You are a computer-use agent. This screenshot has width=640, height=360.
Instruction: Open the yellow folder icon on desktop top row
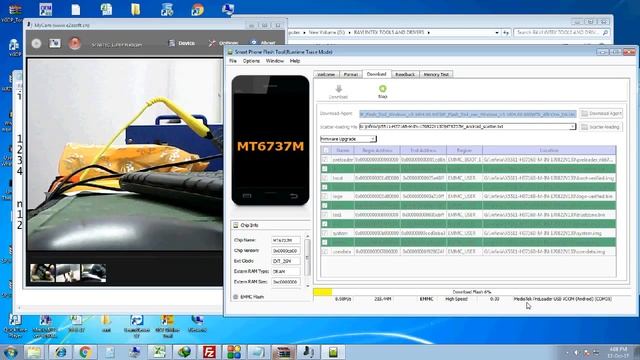point(136,9)
